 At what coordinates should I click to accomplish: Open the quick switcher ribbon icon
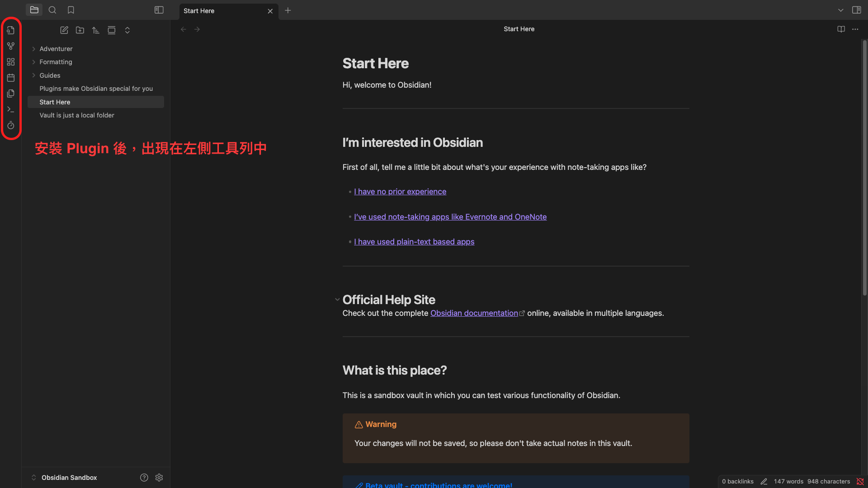(11, 30)
